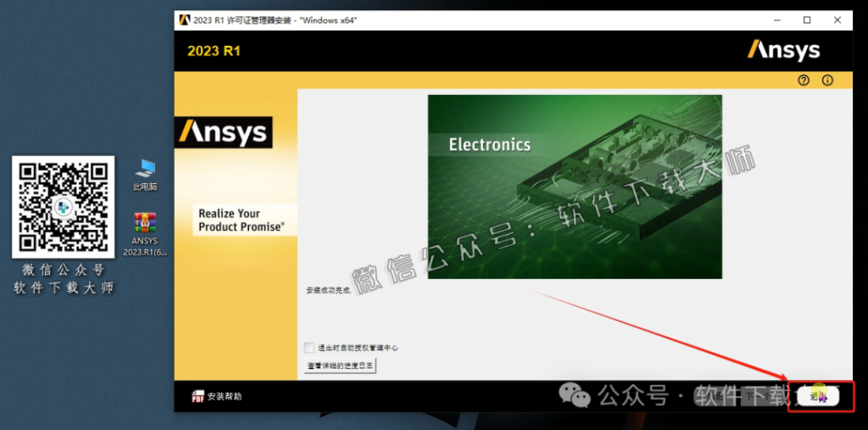Image resolution: width=868 pixels, height=430 pixels.
Task: Select the 此电脑 desktop icon
Action: pyautogui.click(x=145, y=175)
